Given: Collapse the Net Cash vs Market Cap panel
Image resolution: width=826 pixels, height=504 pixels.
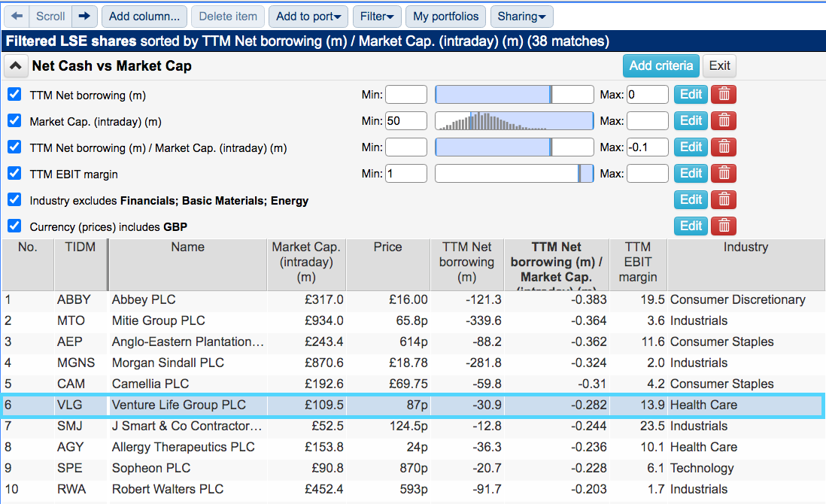Looking at the screenshot, I should (15, 66).
